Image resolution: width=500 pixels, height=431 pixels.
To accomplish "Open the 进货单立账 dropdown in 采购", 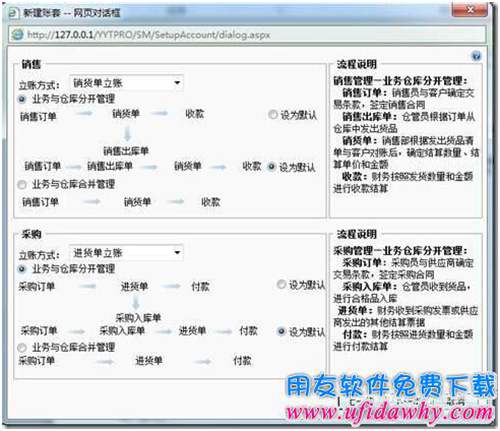I will [x=126, y=253].
